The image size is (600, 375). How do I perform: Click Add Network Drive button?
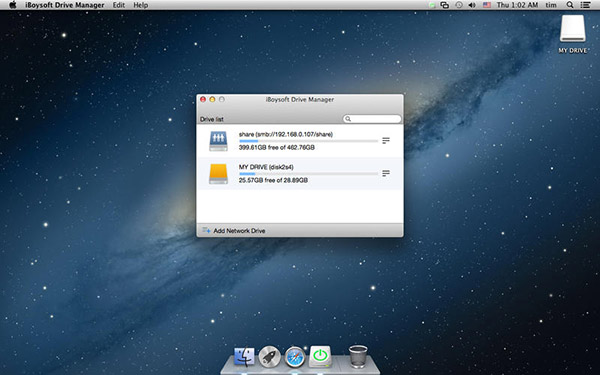[234, 231]
